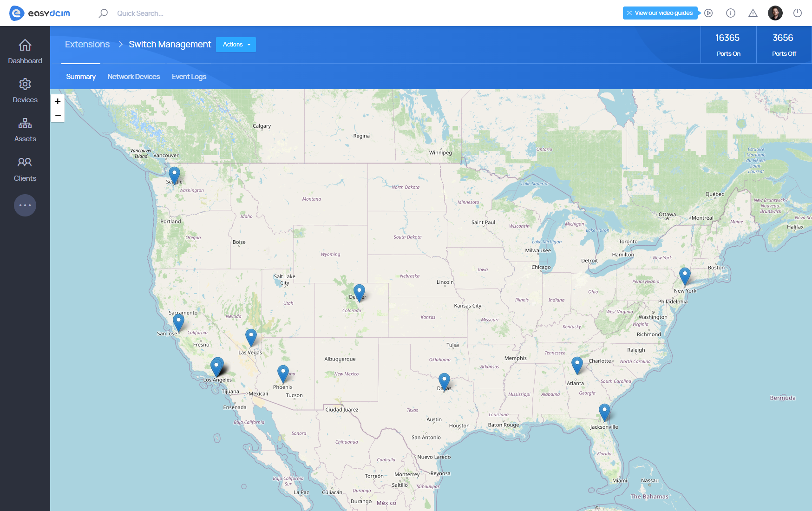812x511 pixels.
Task: Click the Calgary label on map
Action: pyautogui.click(x=262, y=126)
